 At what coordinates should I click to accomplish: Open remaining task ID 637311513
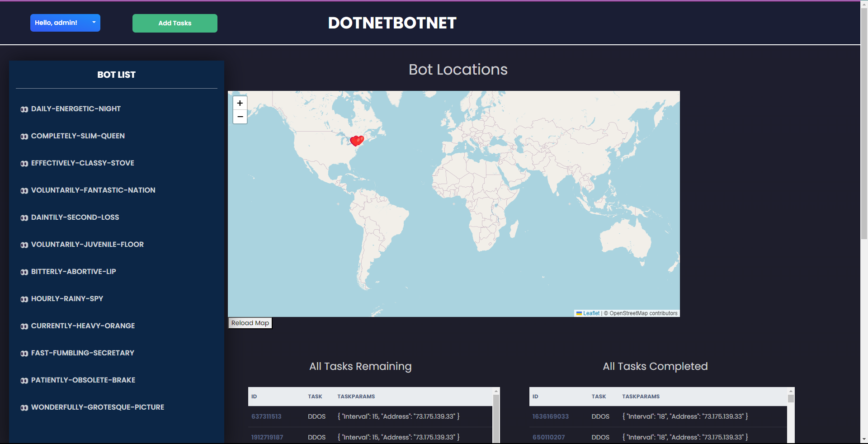pos(266,416)
